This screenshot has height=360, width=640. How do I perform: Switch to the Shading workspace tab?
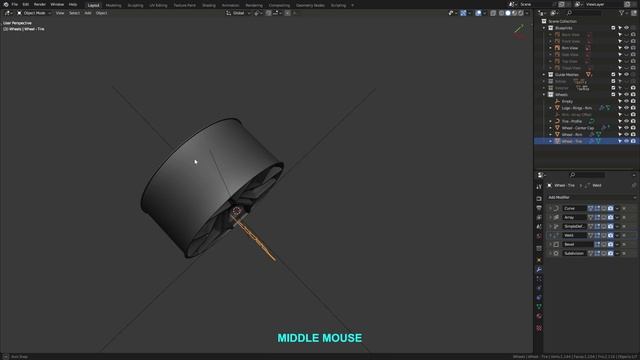click(x=209, y=5)
